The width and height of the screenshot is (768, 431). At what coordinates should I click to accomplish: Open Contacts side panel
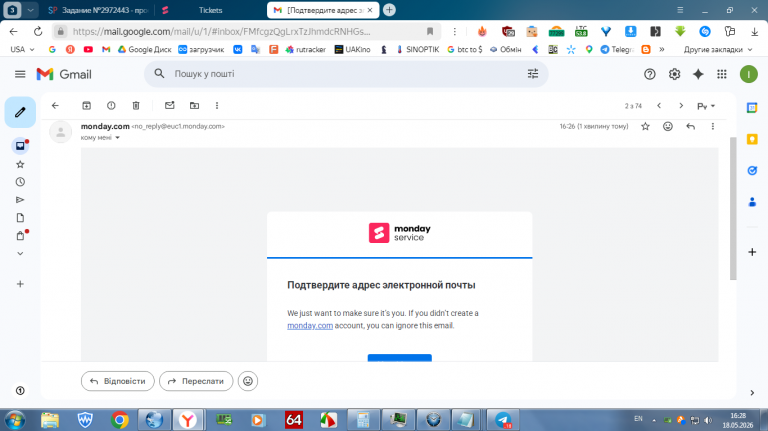point(752,202)
